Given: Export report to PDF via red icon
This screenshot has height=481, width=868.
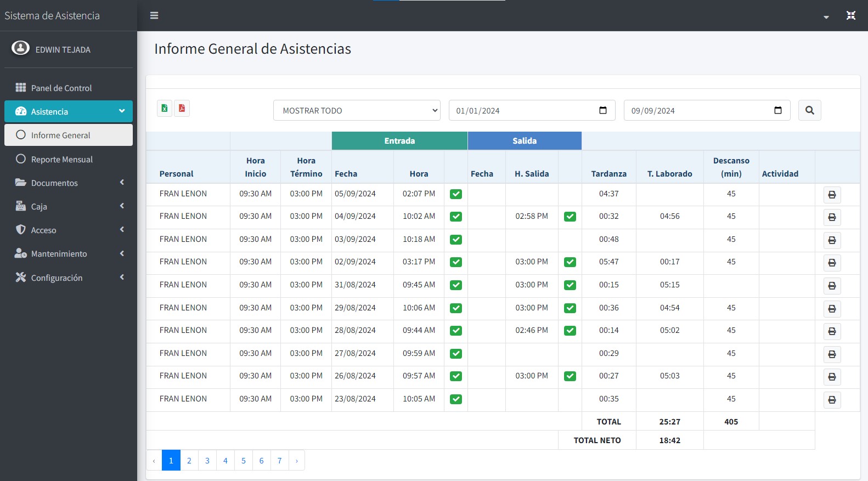Looking at the screenshot, I should coord(182,109).
